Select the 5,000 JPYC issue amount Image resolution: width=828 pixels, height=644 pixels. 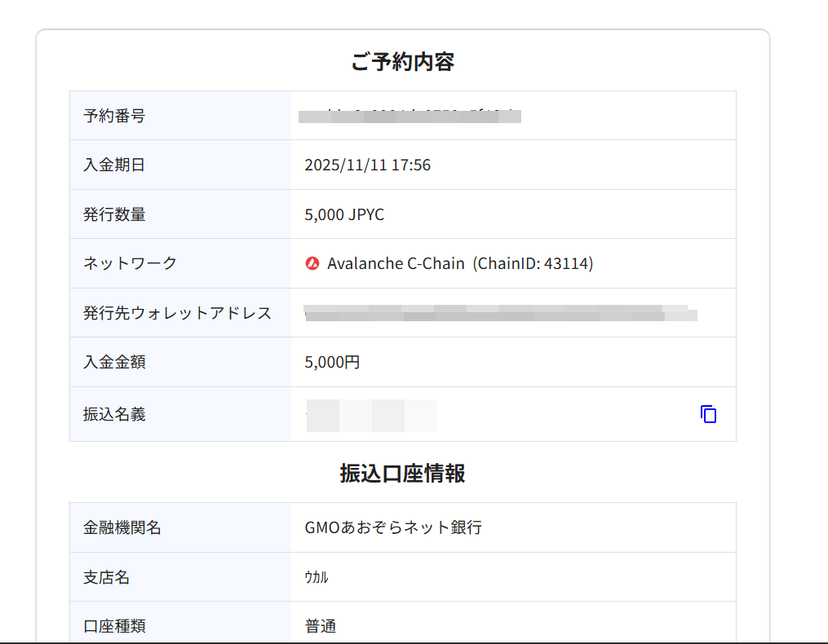pos(344,214)
